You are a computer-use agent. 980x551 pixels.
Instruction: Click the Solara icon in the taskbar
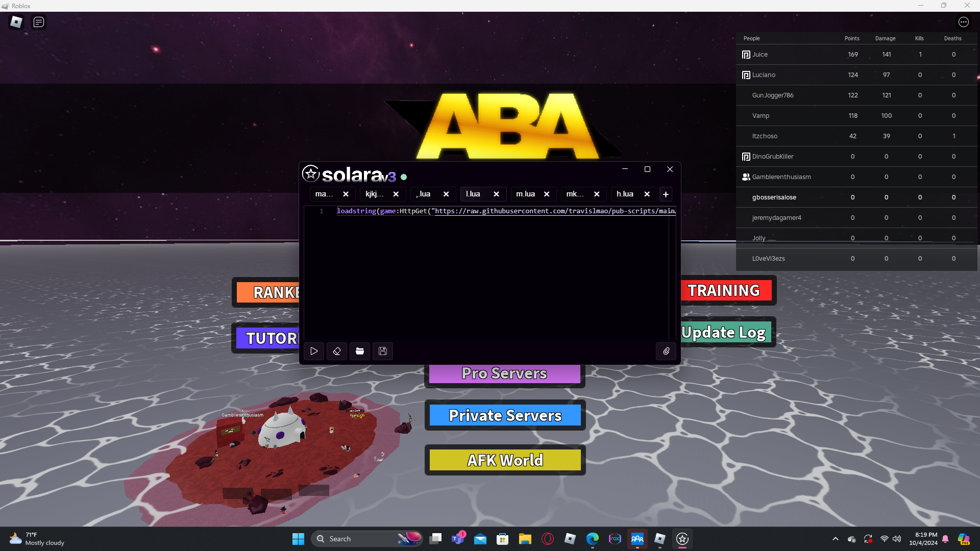coord(682,539)
